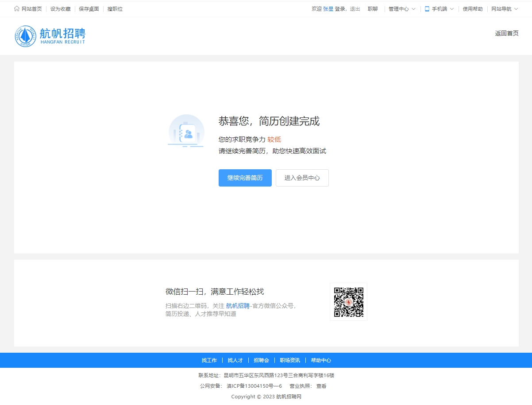The height and width of the screenshot is (405, 532).
Task: Expand the 管理中心 dropdown
Action: point(402,9)
